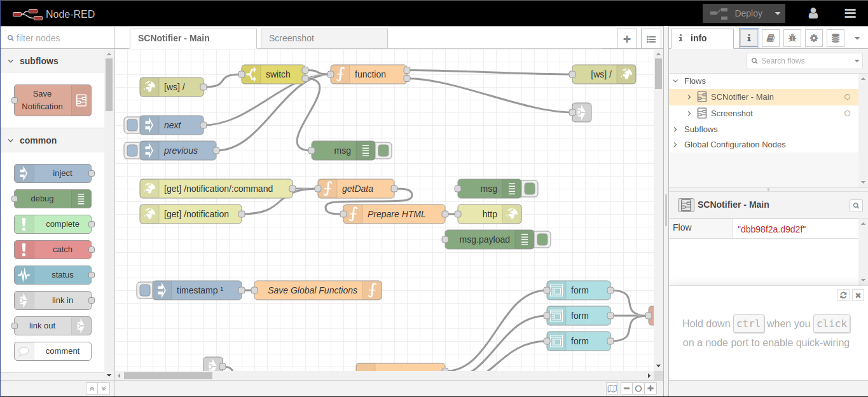Open the list of flows button

pyautogui.click(x=651, y=39)
